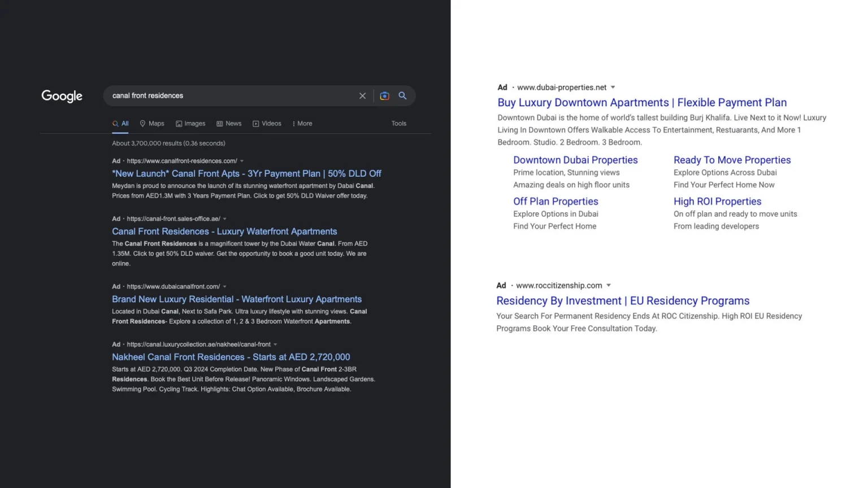Switch to the News tab

click(229, 124)
